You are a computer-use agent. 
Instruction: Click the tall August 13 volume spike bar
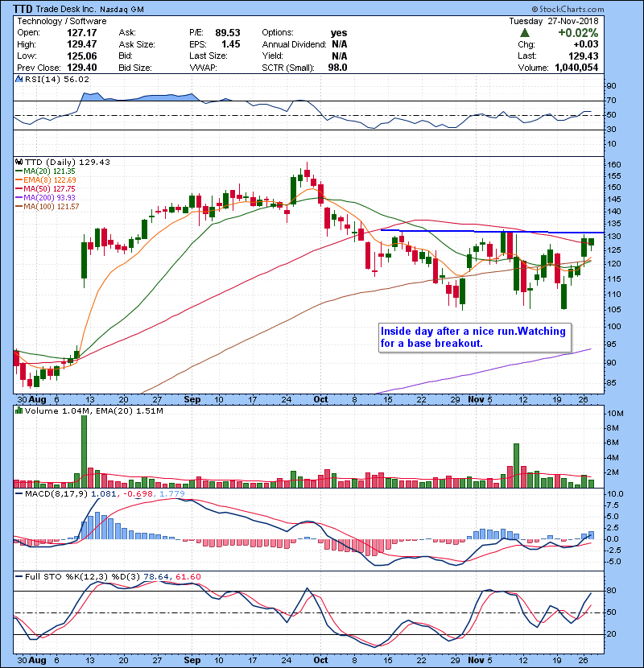[x=84, y=452]
